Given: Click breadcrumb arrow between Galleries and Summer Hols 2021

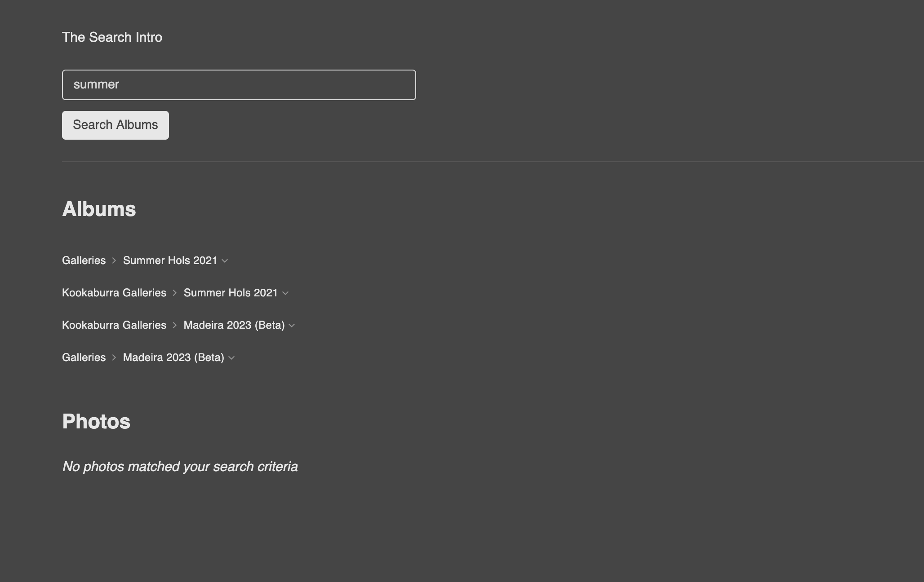Looking at the screenshot, I should tap(114, 260).
